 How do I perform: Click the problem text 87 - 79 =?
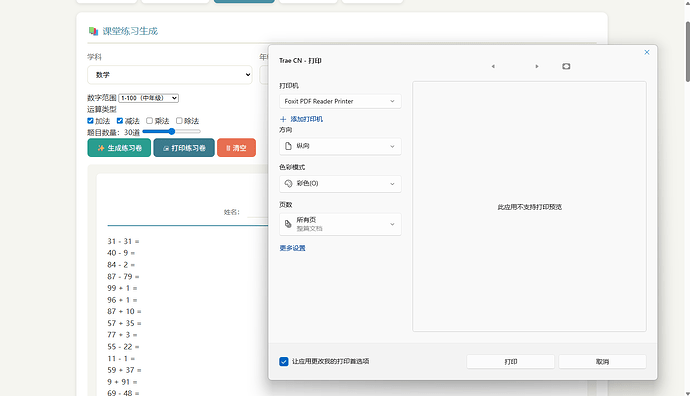[x=123, y=277]
